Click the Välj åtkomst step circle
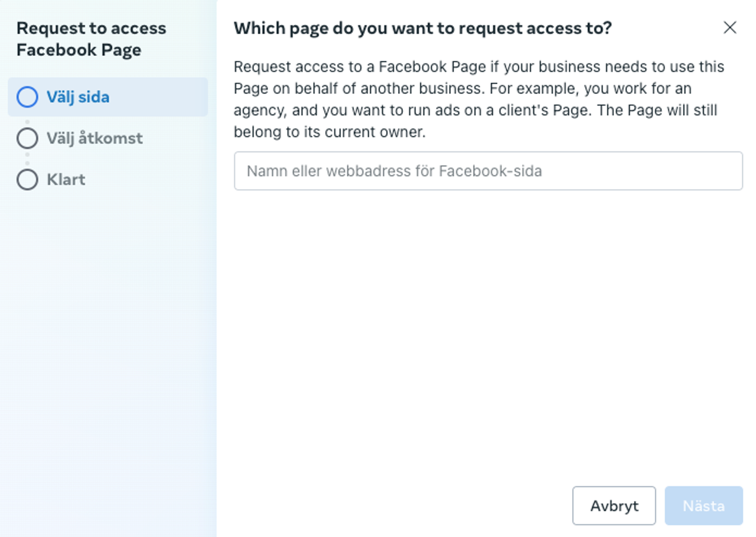The height and width of the screenshot is (537, 756). point(27,138)
